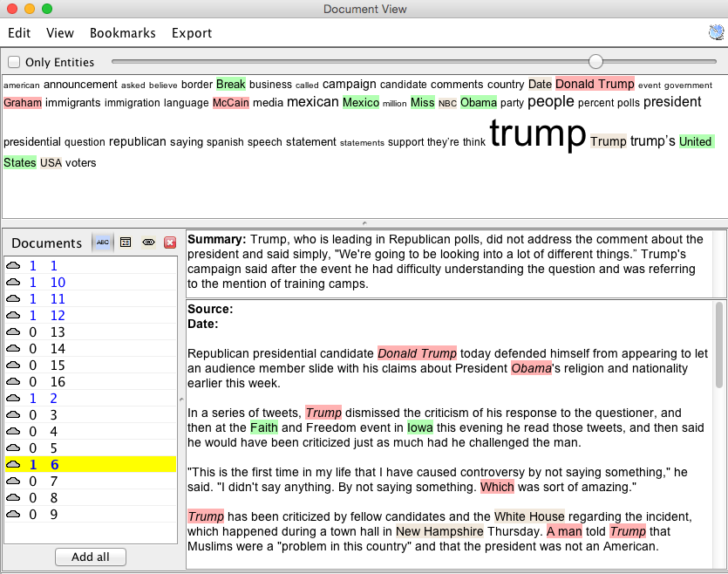Select the word 'immigration' in the word cloud

(133, 103)
